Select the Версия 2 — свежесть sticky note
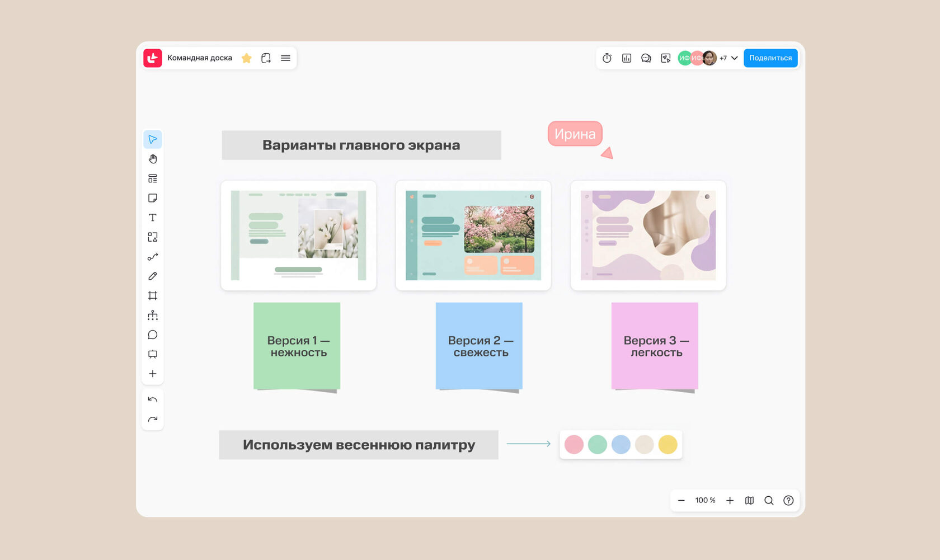The image size is (940, 560). tap(479, 346)
